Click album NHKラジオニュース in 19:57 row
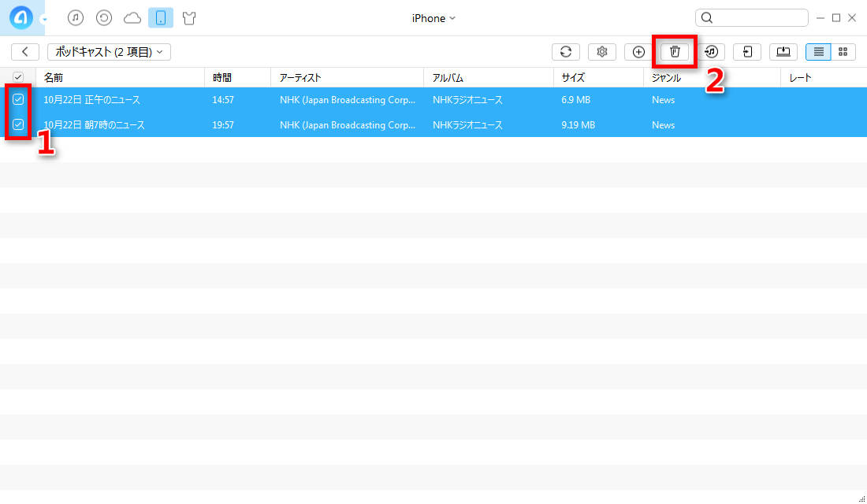Screen dimensions: 867x504 tap(467, 125)
